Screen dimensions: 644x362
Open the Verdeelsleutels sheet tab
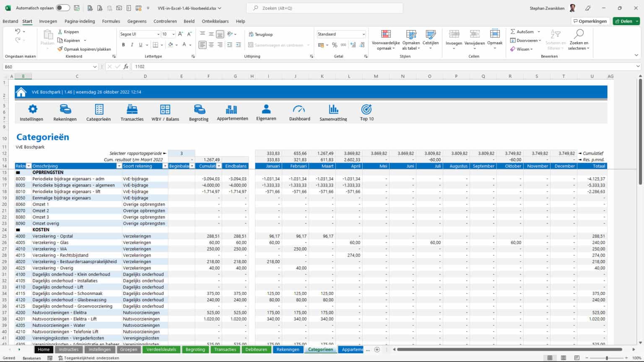(x=161, y=349)
